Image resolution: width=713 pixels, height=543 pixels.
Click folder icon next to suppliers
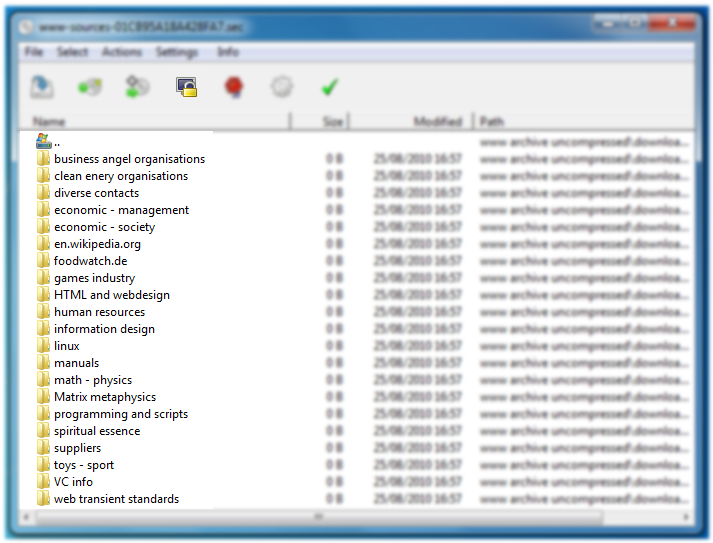[x=43, y=447]
